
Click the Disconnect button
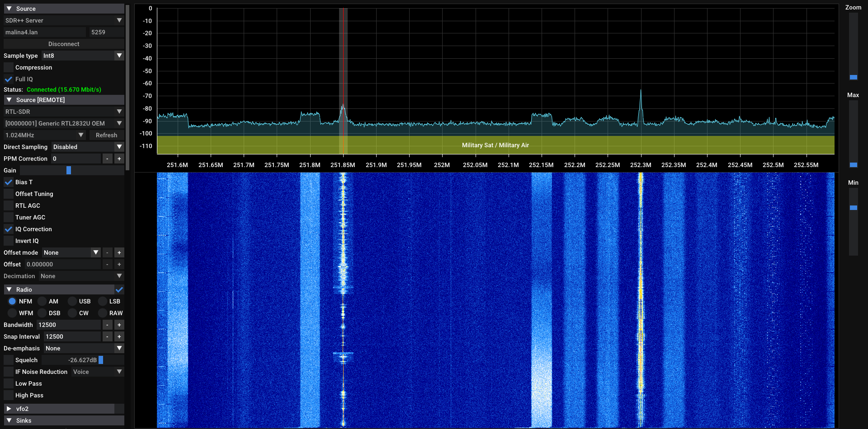(64, 44)
